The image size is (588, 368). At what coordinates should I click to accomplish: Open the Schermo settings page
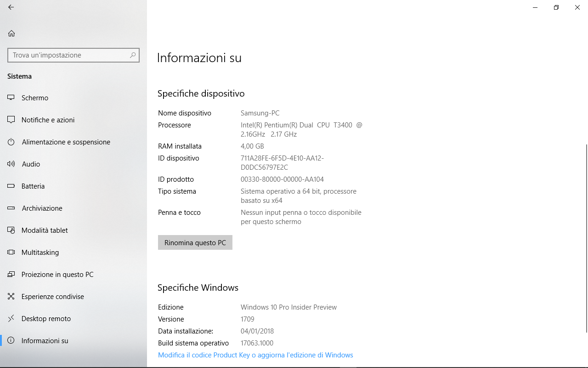point(73,98)
